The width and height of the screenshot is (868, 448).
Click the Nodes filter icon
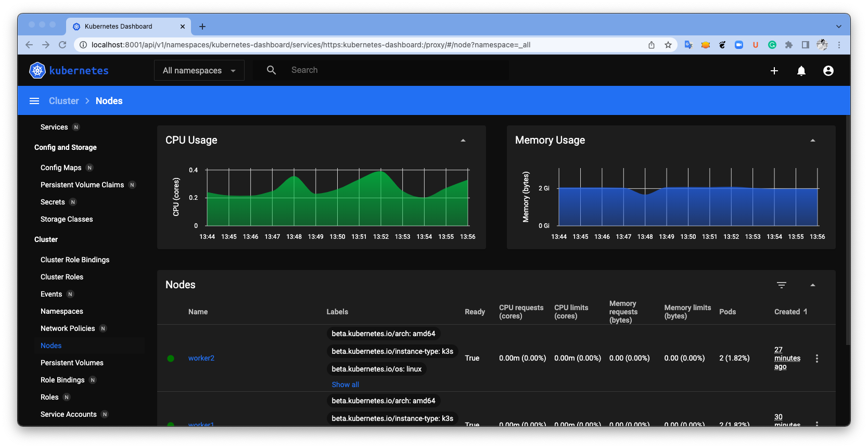tap(782, 285)
